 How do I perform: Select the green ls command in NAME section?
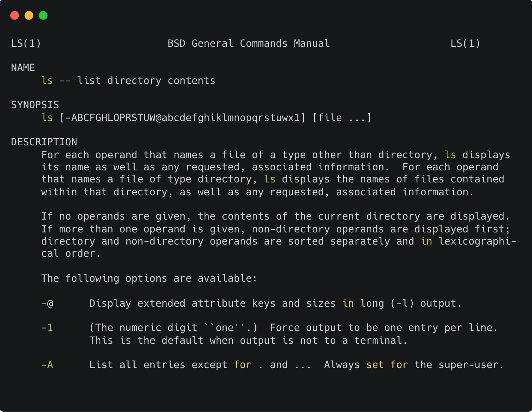tap(47, 80)
